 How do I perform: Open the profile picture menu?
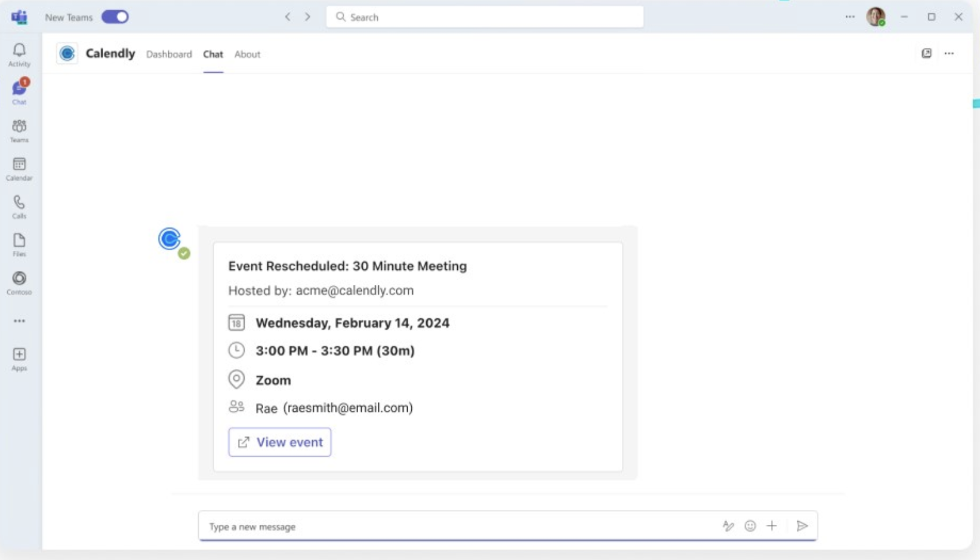point(876,17)
